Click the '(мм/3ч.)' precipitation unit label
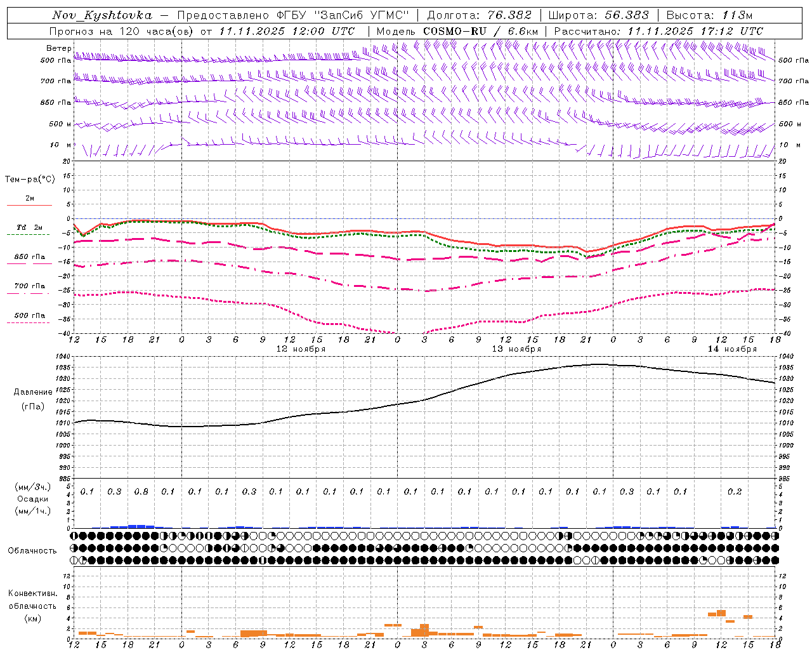 (x=33, y=487)
